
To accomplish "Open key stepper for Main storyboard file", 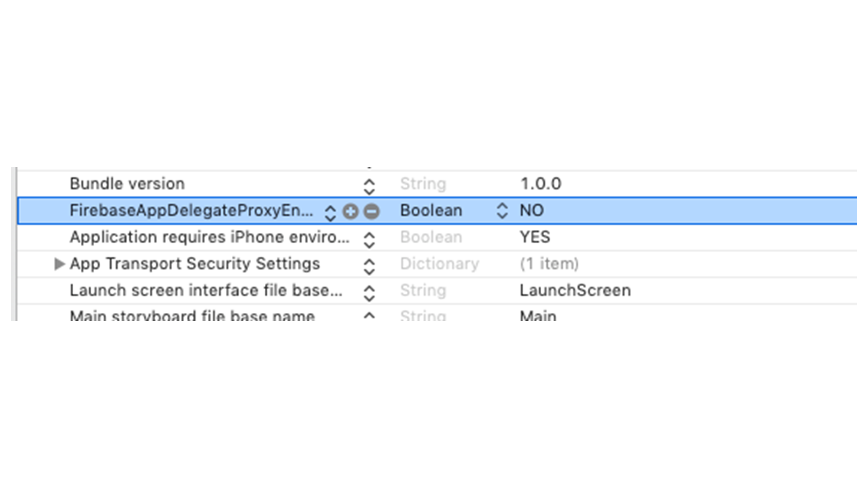I will point(369,316).
